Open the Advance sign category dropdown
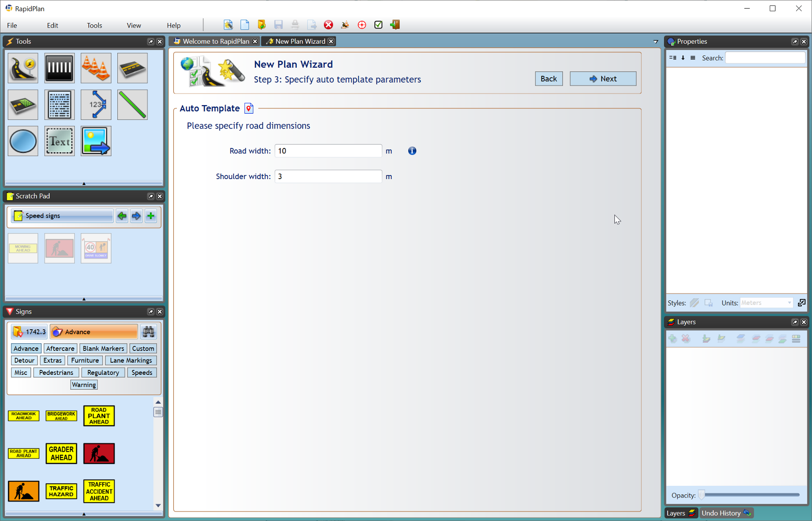The height and width of the screenshot is (521, 812). (94, 332)
